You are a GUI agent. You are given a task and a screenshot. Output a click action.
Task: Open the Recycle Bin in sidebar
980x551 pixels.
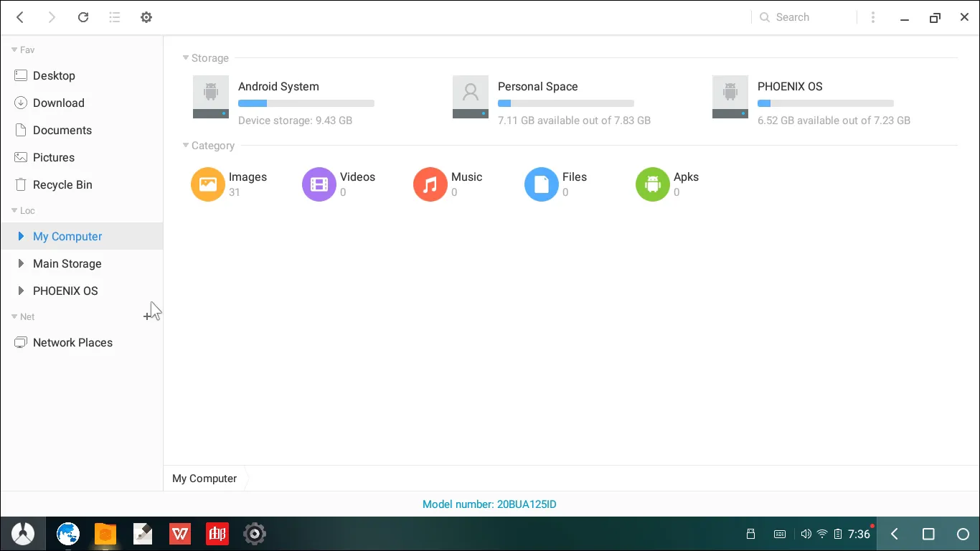62,184
